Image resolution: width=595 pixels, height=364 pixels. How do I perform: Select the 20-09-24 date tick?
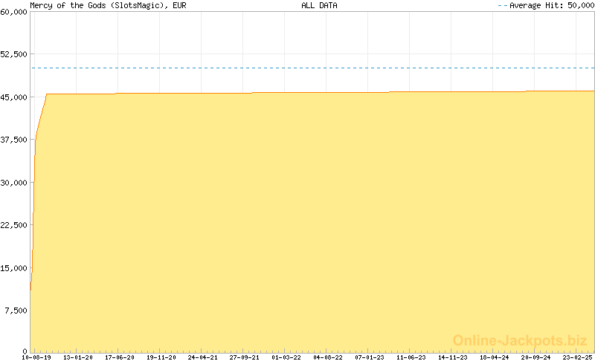pos(536,357)
